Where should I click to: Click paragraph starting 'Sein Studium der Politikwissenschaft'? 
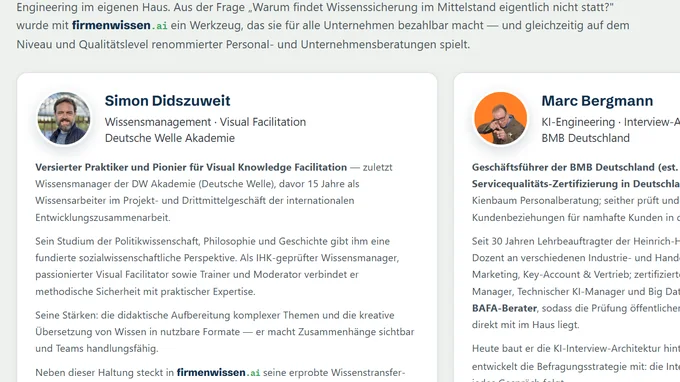point(217,266)
